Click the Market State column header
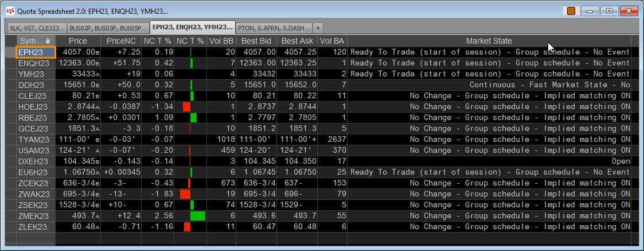 pyautogui.click(x=489, y=41)
